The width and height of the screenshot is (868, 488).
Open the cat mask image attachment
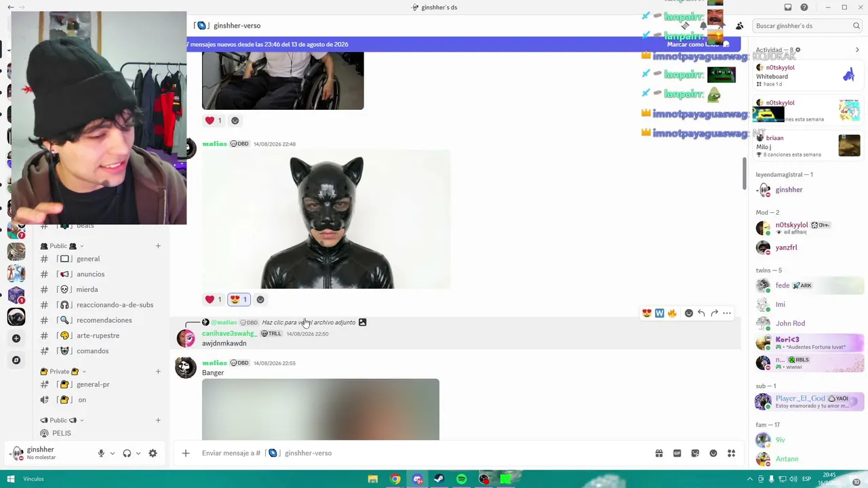[326, 220]
